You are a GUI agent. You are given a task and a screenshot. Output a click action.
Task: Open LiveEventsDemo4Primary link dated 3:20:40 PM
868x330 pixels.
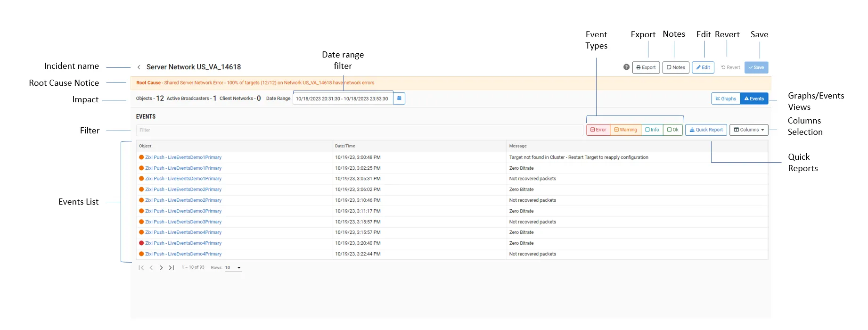183,243
